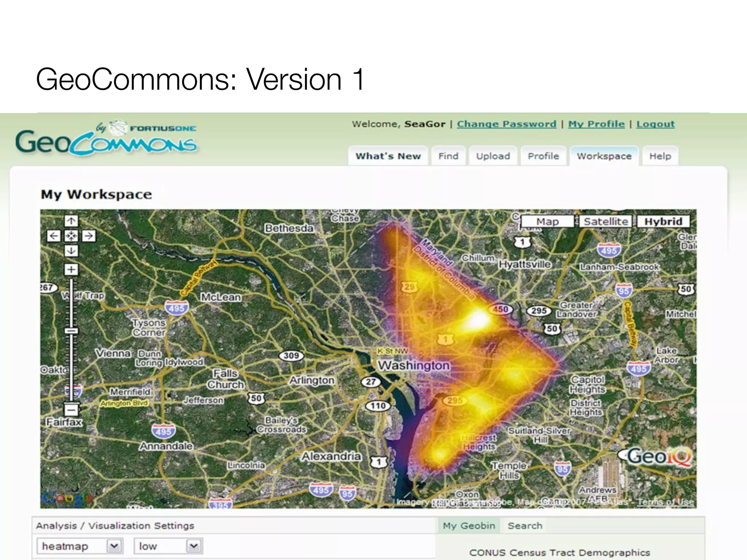
Task: Pan the map left with the arrow button
Action: (54, 236)
